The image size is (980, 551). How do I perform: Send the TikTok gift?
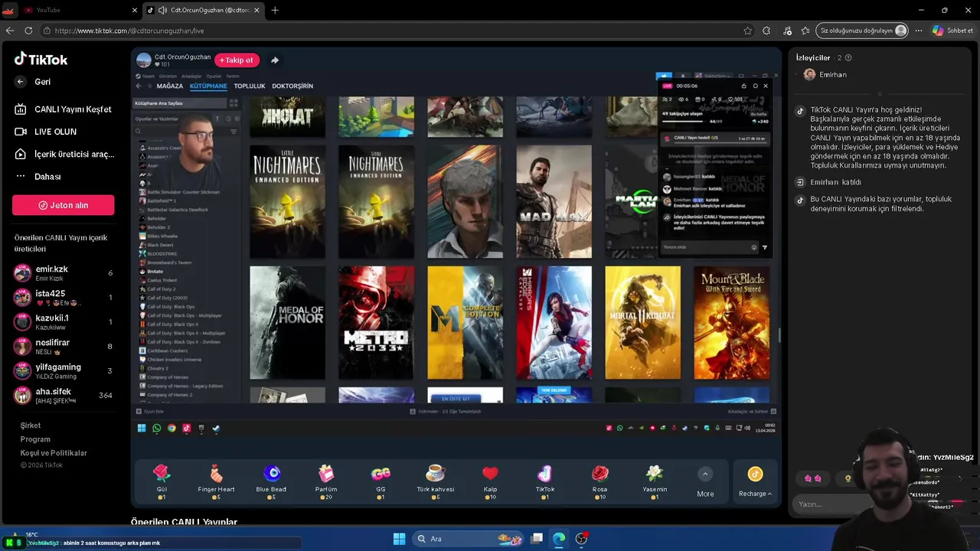pyautogui.click(x=545, y=481)
